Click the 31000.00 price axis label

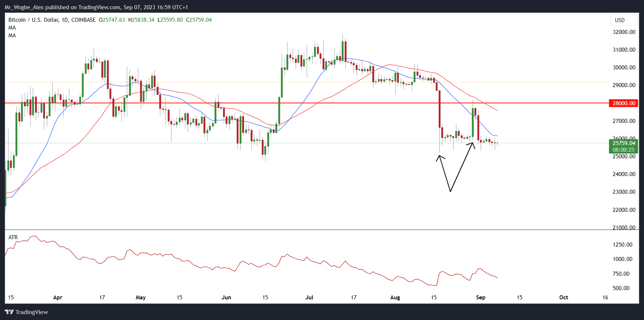tap(624, 50)
